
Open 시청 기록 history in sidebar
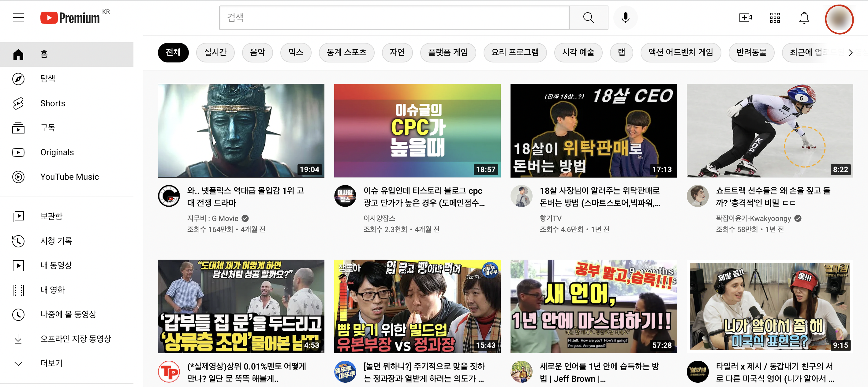(x=67, y=241)
